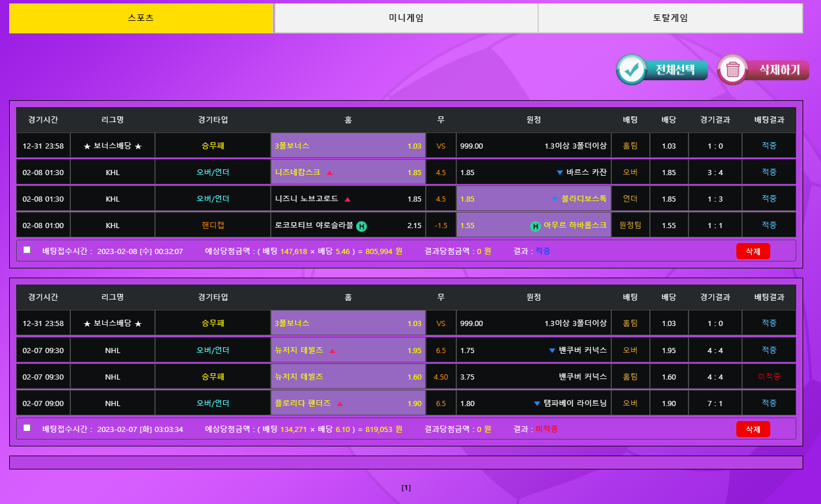Image resolution: width=821 pixels, height=504 pixels.
Task: Open the 스포츠 tab
Action: (x=141, y=18)
